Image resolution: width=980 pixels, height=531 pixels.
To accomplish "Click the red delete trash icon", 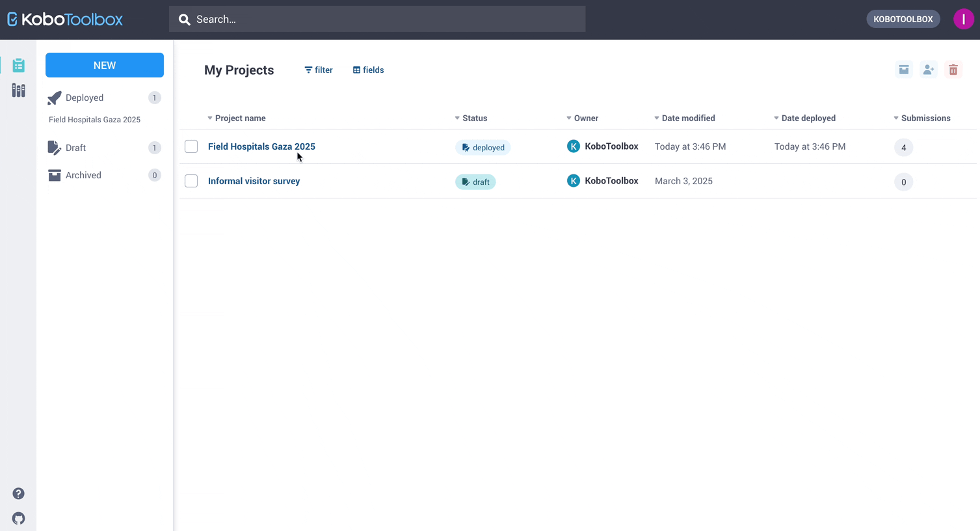I will (x=953, y=70).
